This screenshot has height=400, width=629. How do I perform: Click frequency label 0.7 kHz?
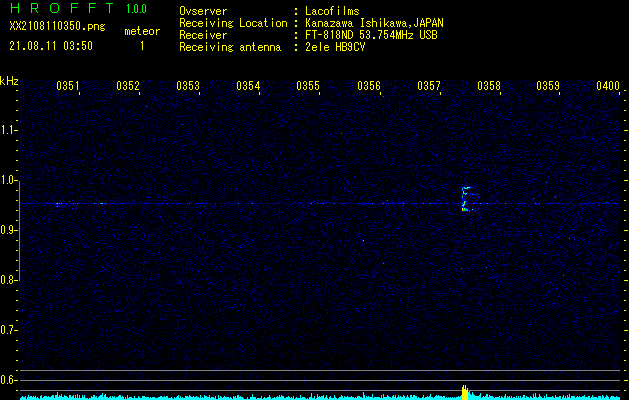coord(8,330)
